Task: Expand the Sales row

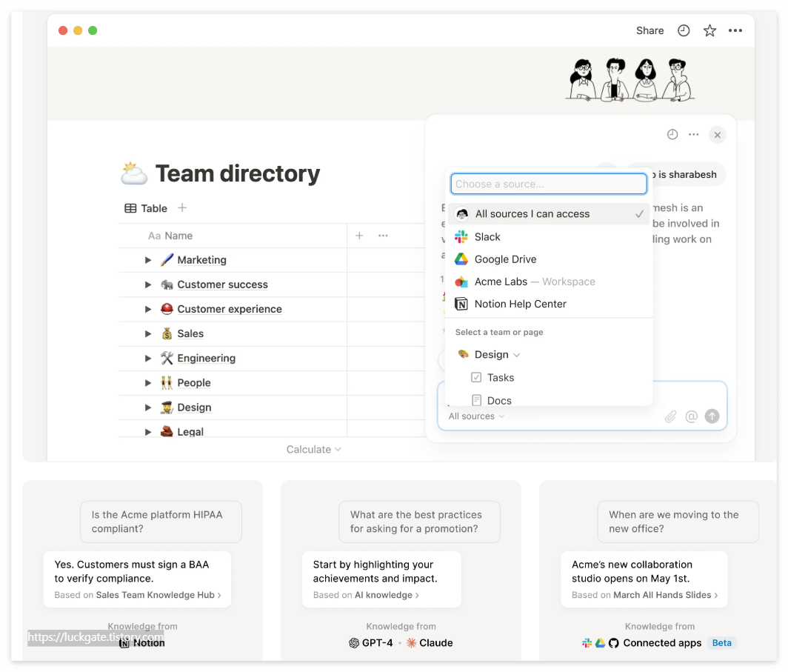Action: point(148,333)
